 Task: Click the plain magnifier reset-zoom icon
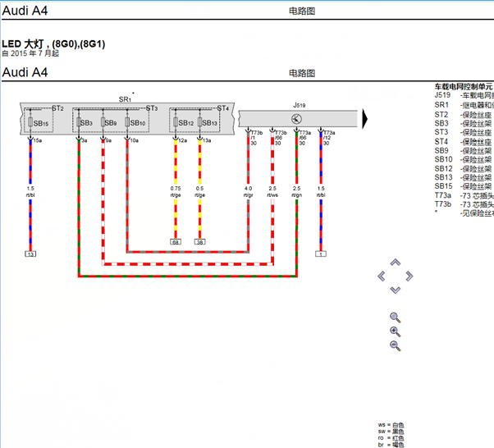(x=395, y=318)
